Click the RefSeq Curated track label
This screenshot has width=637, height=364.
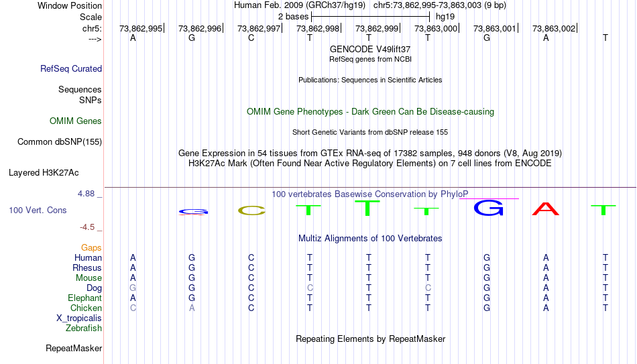(70, 68)
